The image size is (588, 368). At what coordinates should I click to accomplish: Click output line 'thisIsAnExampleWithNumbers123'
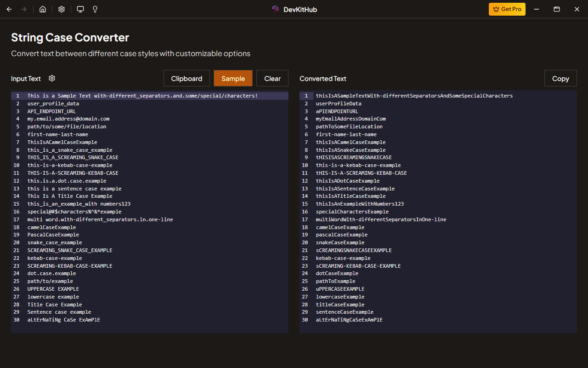360,204
